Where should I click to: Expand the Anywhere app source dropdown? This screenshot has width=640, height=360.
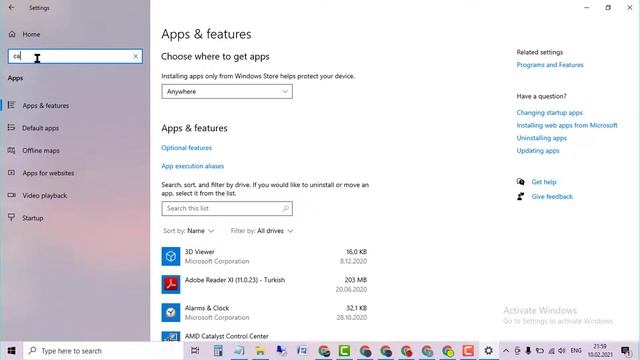pyautogui.click(x=227, y=91)
